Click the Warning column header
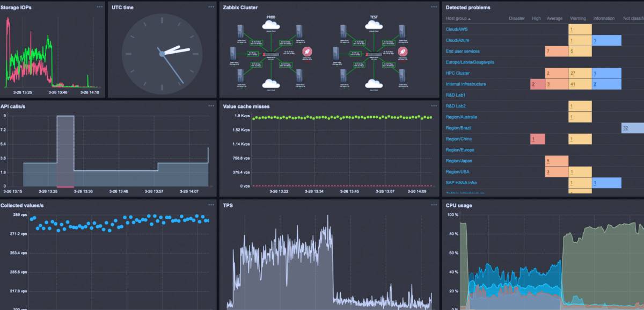The image size is (644, 310). [x=578, y=18]
